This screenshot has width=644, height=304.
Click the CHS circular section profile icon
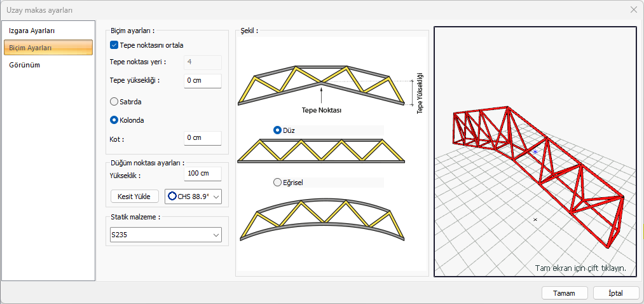click(x=172, y=196)
